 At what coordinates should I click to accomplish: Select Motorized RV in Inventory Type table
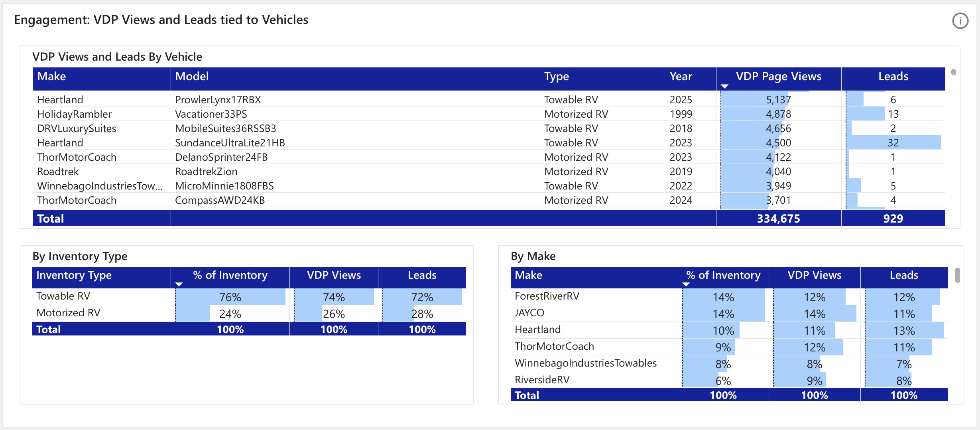68,313
